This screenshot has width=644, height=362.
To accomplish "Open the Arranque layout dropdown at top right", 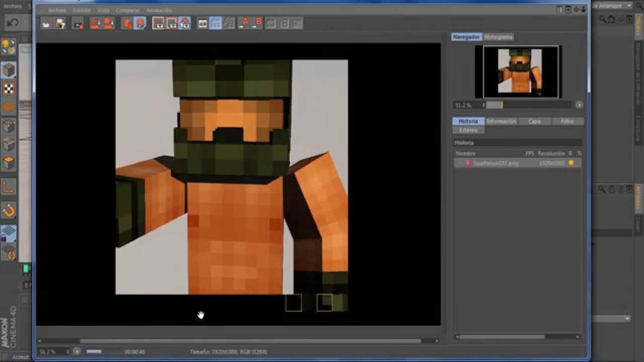I will pyautogui.click(x=613, y=6).
